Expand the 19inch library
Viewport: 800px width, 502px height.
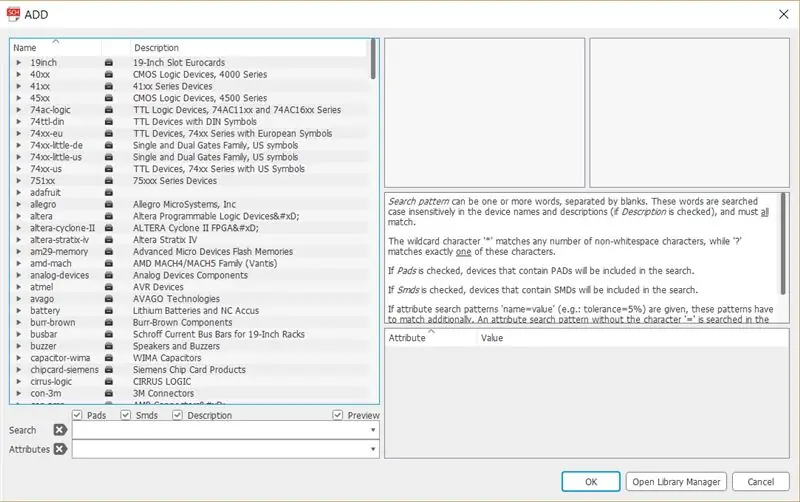[19, 63]
